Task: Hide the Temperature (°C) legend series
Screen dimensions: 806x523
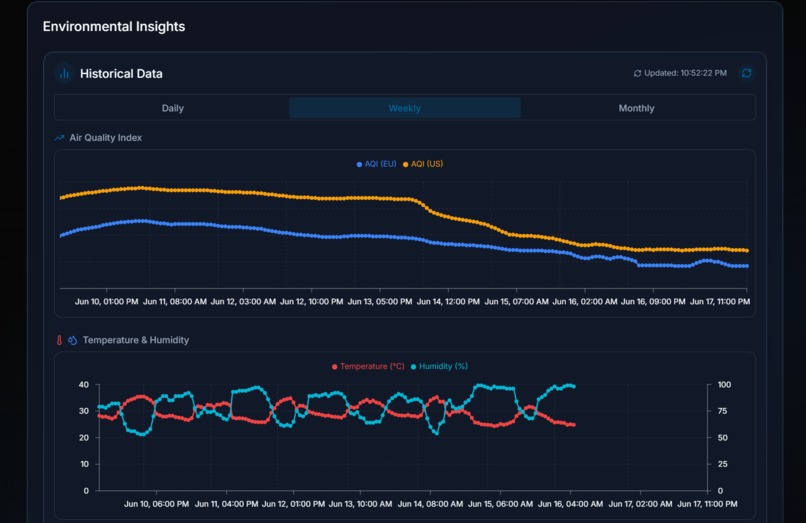Action: point(368,367)
